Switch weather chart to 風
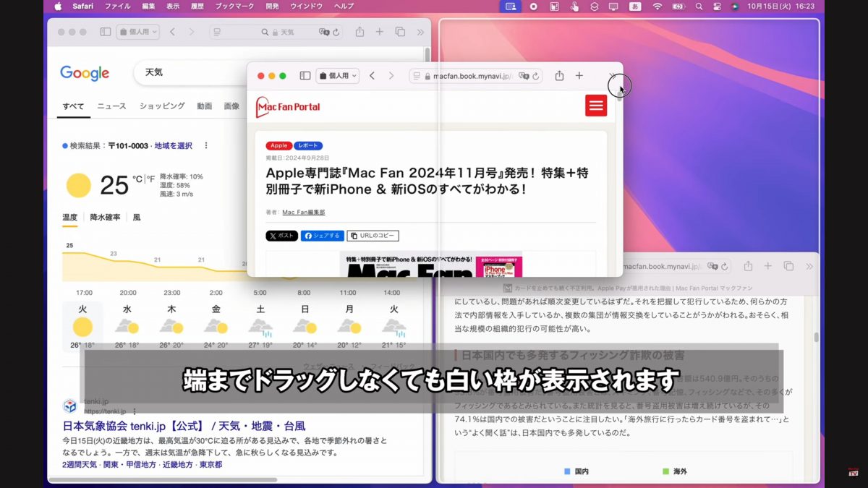 pyautogui.click(x=137, y=217)
